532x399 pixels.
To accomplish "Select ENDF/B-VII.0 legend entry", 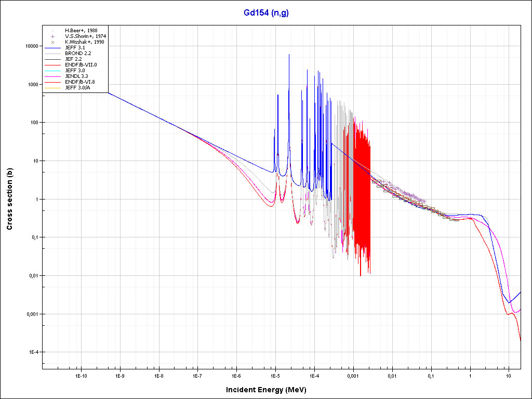I will pyautogui.click(x=81, y=65).
